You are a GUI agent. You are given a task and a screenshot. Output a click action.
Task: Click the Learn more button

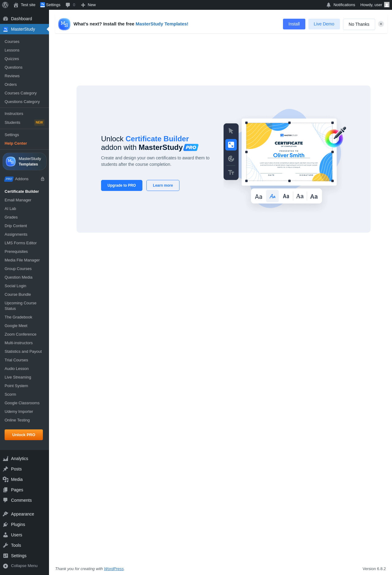[163, 185]
